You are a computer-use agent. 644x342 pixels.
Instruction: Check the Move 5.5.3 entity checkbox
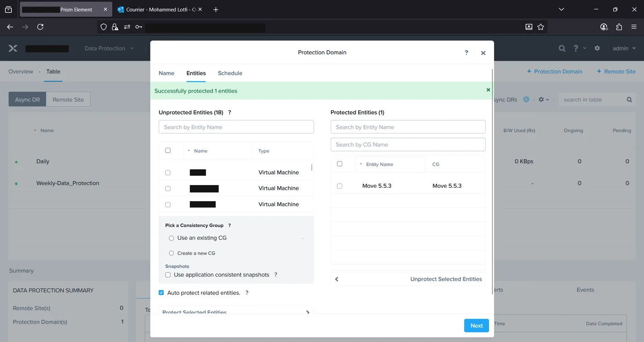339,186
